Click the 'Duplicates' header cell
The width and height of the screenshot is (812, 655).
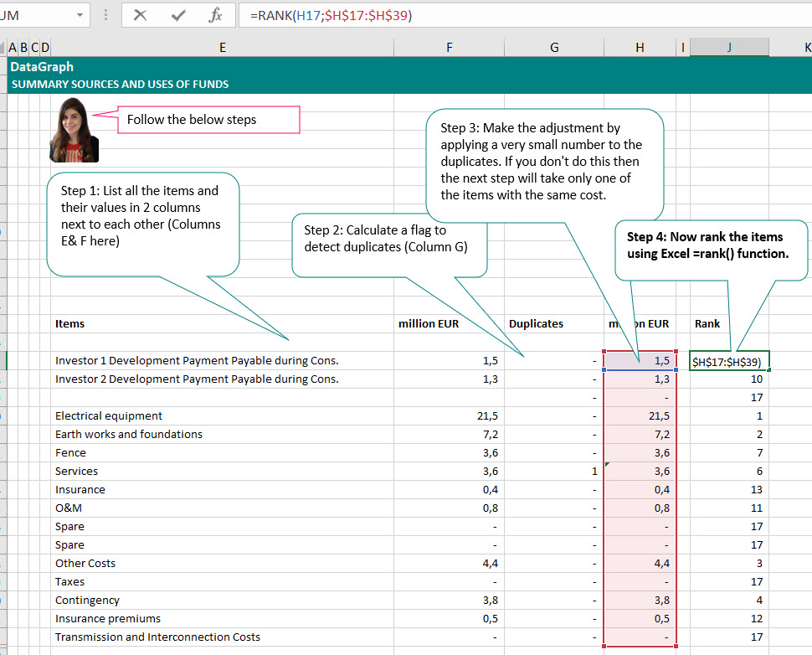pos(554,324)
